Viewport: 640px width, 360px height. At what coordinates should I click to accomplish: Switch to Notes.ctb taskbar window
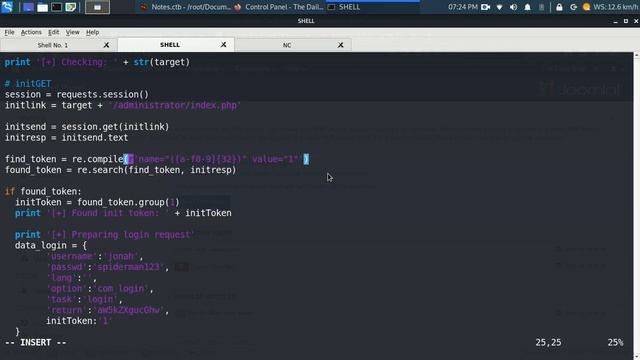(186, 7)
